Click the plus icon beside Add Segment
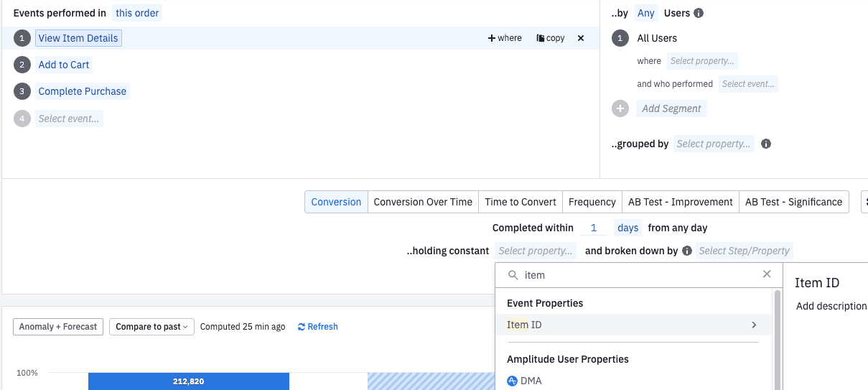This screenshot has height=390, width=868. (620, 108)
